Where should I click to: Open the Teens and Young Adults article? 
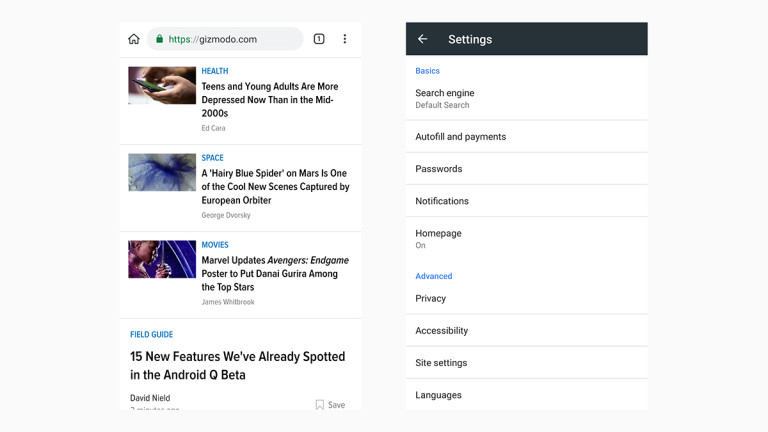[270, 100]
